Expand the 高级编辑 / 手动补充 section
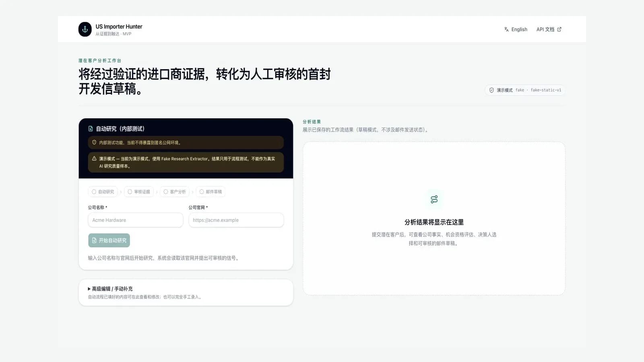The image size is (644, 362). (x=110, y=289)
